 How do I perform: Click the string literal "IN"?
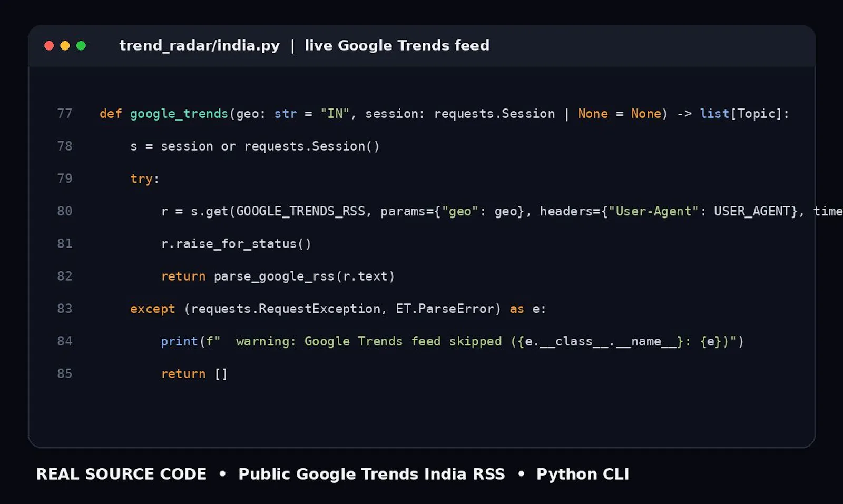335,114
